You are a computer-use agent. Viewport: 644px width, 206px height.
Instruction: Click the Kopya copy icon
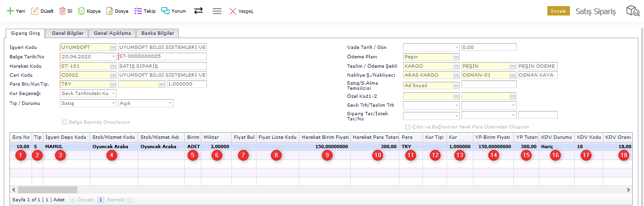click(x=82, y=11)
